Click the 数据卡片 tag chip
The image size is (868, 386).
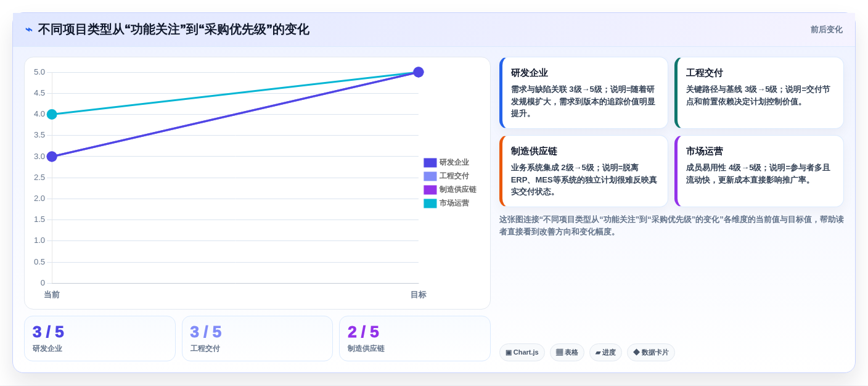pyautogui.click(x=651, y=353)
